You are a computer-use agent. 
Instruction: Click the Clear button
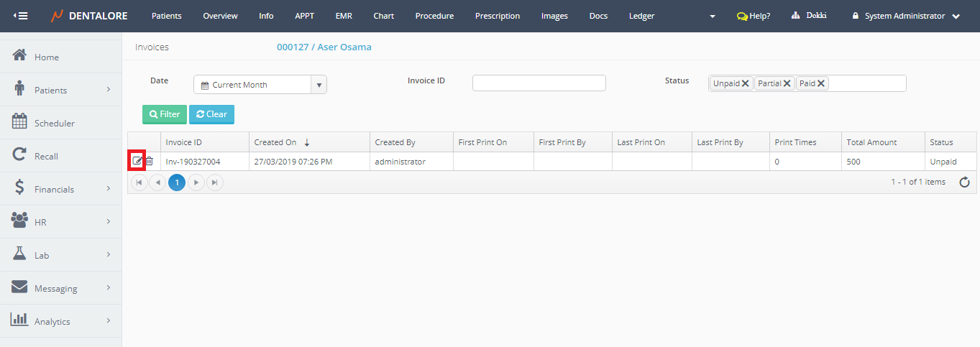tap(211, 114)
